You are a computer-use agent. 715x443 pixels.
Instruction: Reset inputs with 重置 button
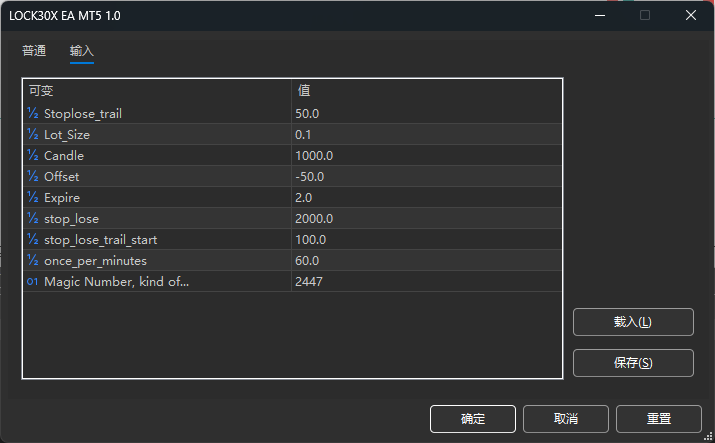pyautogui.click(x=659, y=419)
